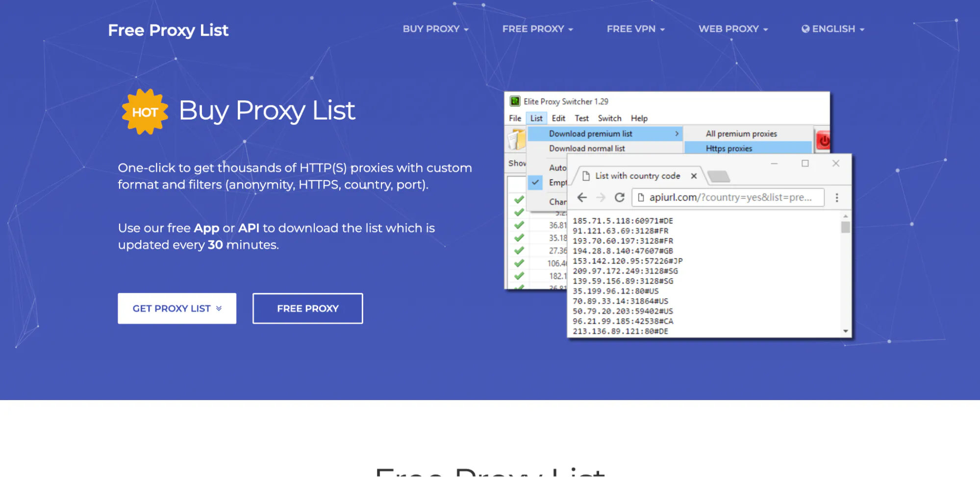Screen dimensions: 980x477
Task: Open the BUY PROXY dropdown menu
Action: click(x=435, y=29)
